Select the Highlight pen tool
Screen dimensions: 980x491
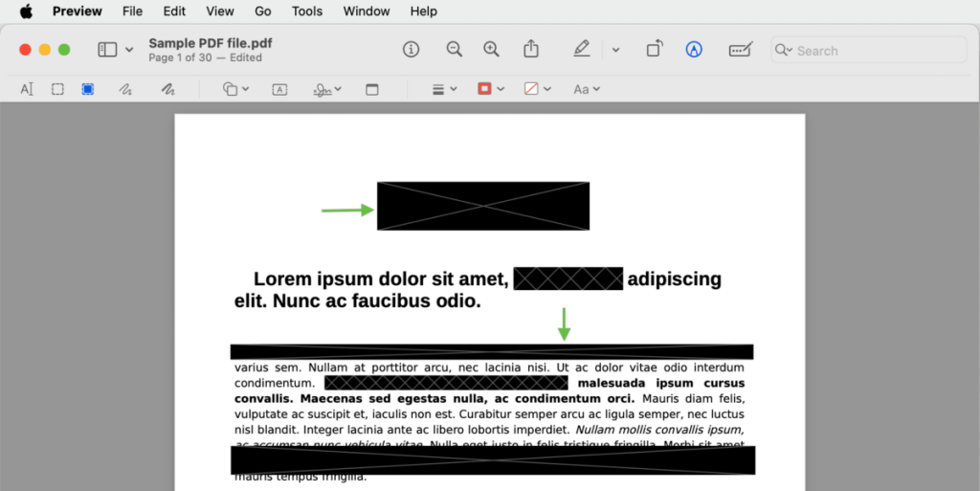[x=582, y=49]
